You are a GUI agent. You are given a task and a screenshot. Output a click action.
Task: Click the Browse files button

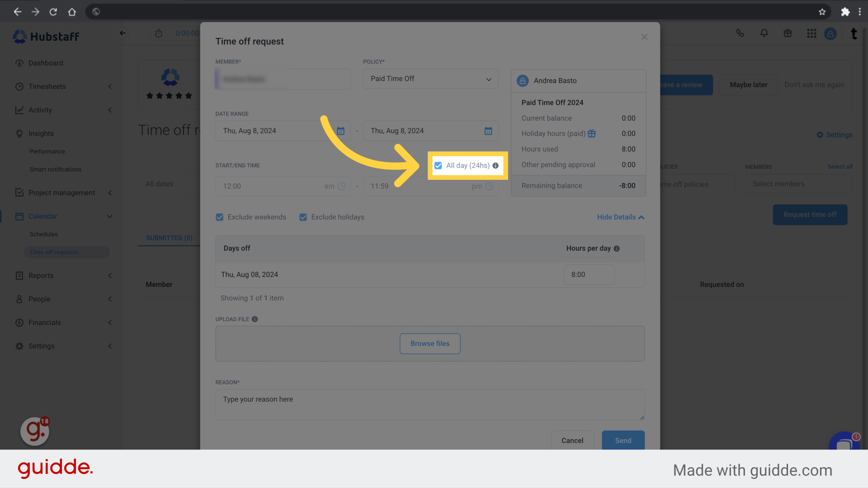point(430,344)
